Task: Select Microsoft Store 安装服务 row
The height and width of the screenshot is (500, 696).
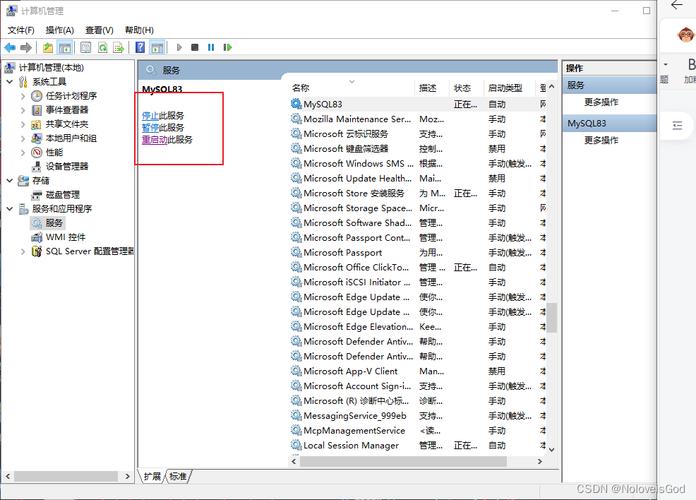Action: pos(419,193)
